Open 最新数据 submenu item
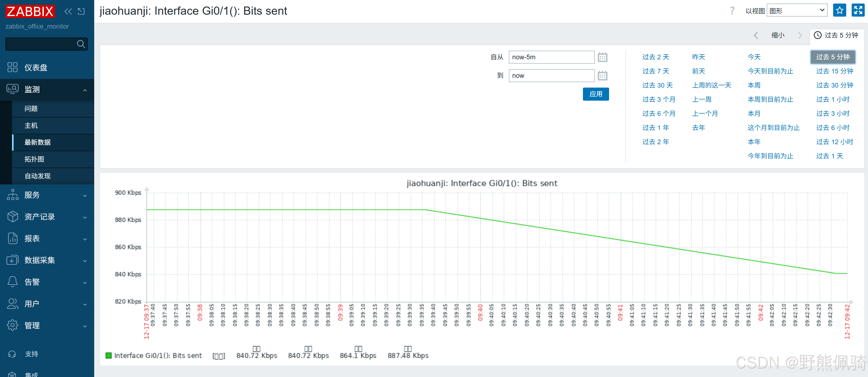 [x=37, y=142]
